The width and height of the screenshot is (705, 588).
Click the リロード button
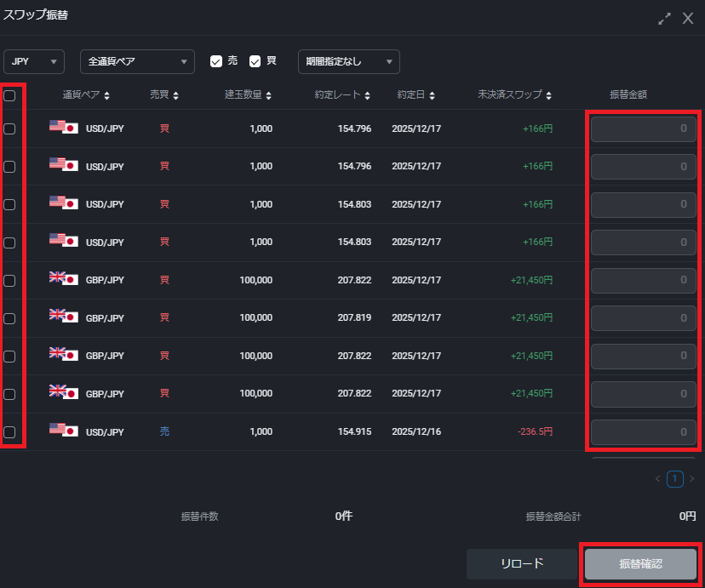521,563
